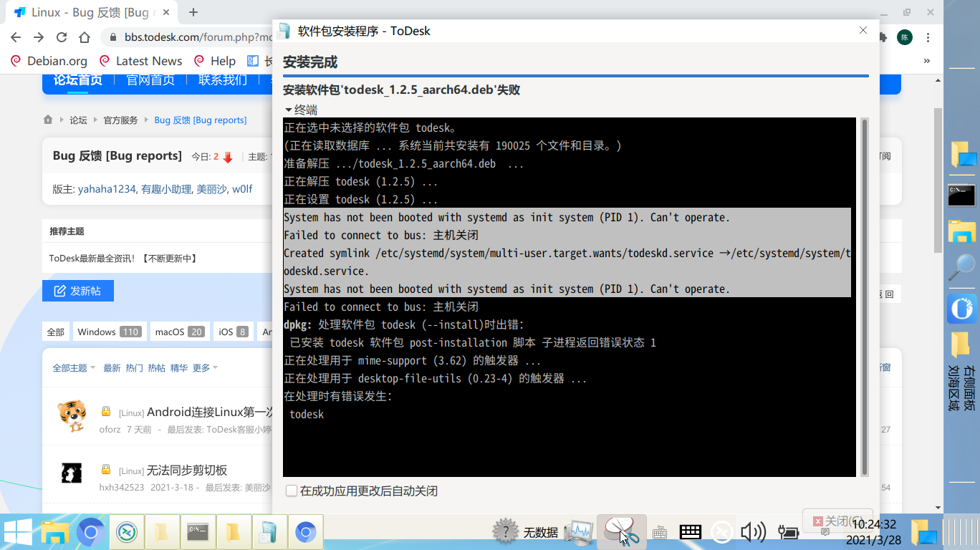Open the system monitor tray icon

click(x=579, y=532)
